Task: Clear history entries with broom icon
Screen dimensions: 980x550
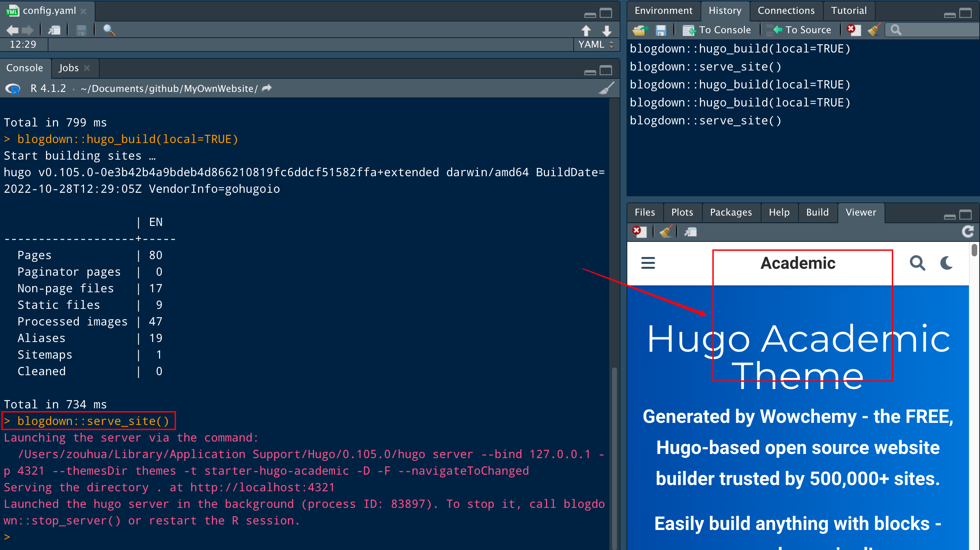Action: (873, 30)
